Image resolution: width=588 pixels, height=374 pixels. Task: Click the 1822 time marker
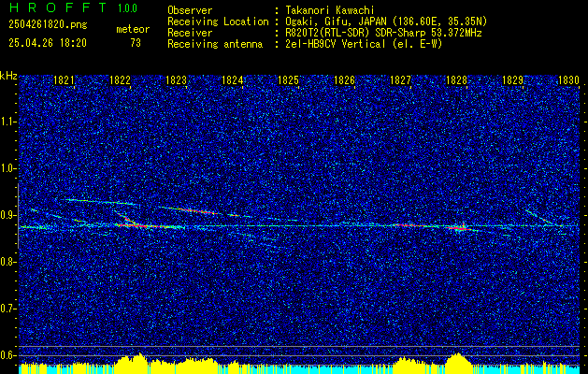pos(120,80)
